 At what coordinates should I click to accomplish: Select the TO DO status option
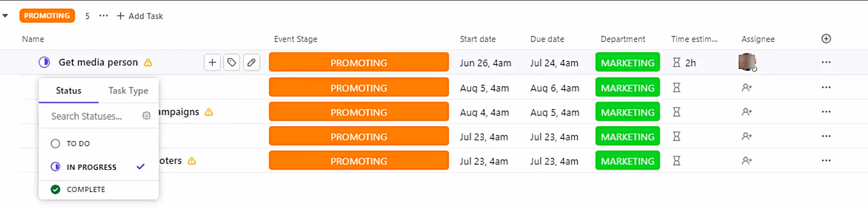(78, 143)
